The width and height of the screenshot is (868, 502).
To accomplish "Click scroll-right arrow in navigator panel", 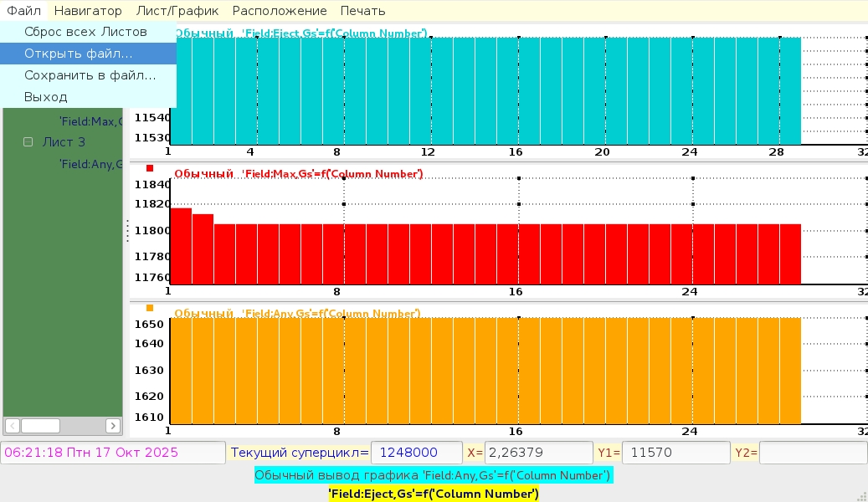I will pos(113,426).
